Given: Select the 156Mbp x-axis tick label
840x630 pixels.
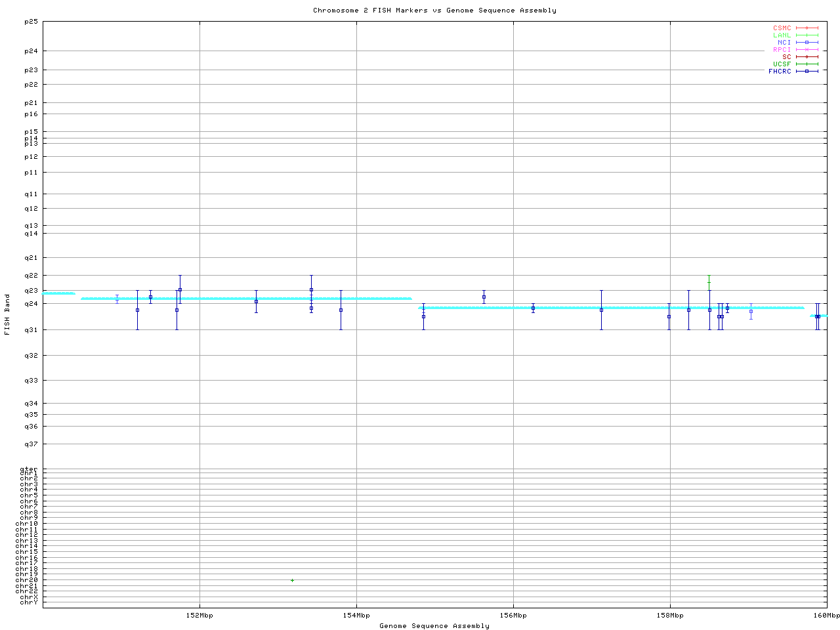Looking at the screenshot, I should pos(513,616).
